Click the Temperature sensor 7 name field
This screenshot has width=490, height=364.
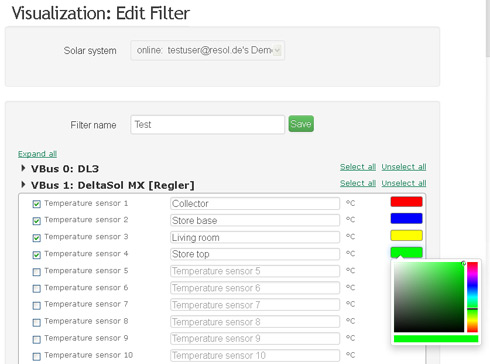[255, 305]
